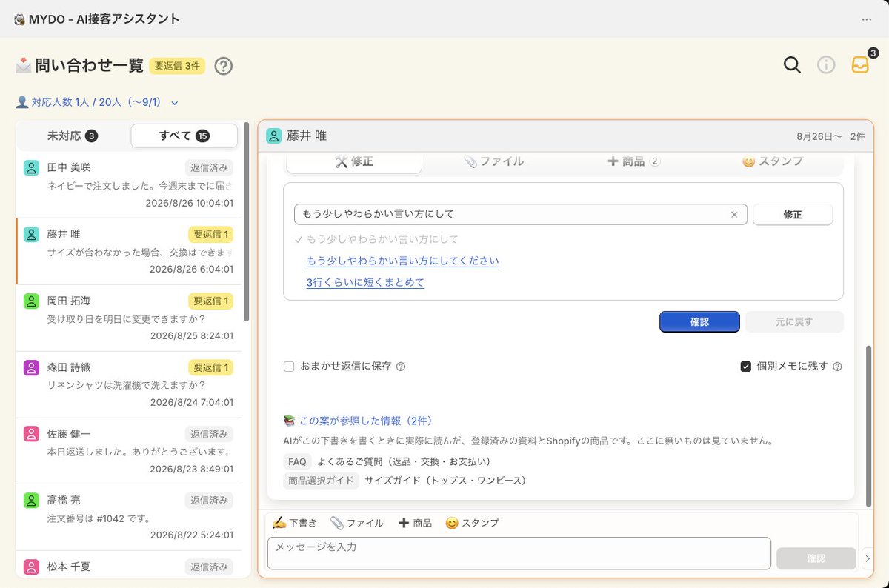This screenshot has height=588, width=889.
Task: Click the info circle icon in header
Action: 826,65
